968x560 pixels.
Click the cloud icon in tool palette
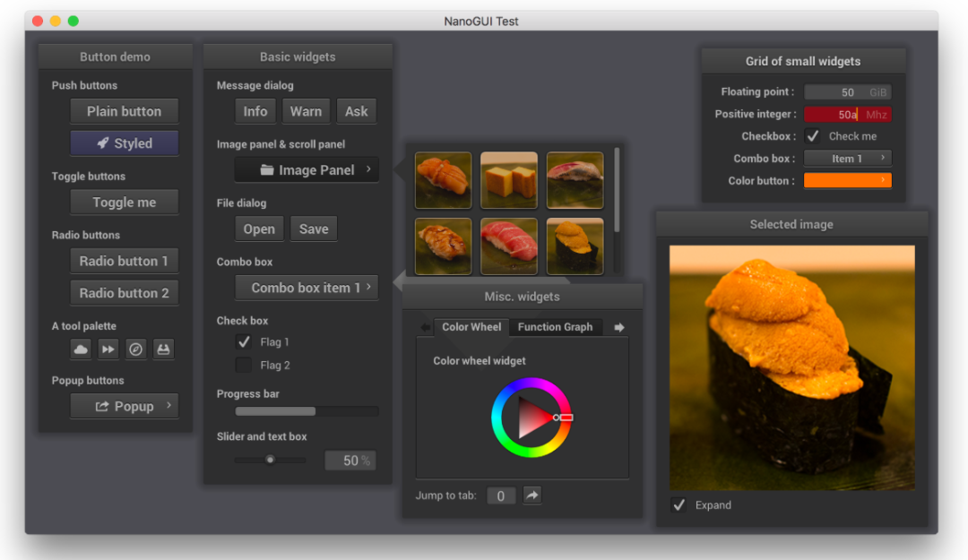click(81, 349)
